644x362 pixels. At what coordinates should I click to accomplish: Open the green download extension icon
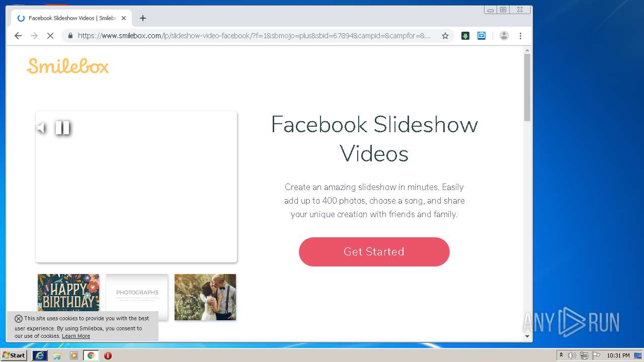click(x=465, y=36)
